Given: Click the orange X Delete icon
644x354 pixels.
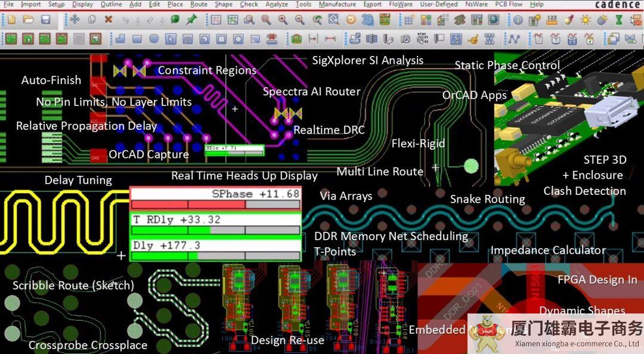Looking at the screenshot, I should 109,19.
